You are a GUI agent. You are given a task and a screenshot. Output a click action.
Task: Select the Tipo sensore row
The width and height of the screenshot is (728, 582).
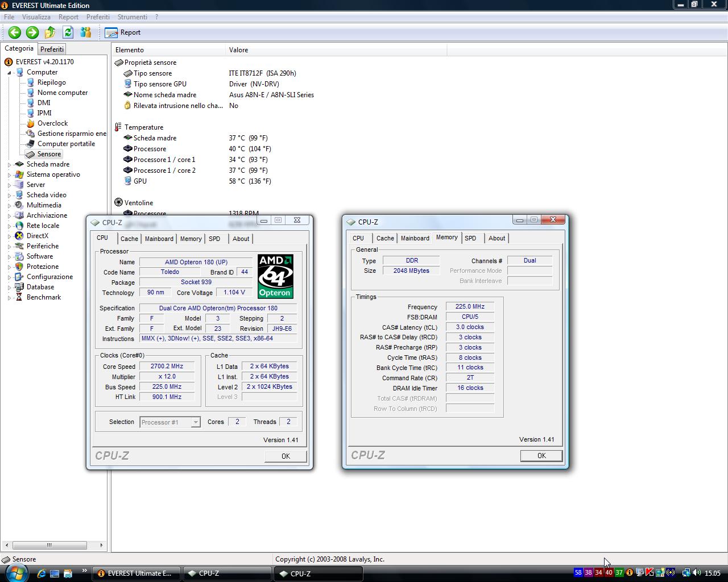(x=210, y=73)
